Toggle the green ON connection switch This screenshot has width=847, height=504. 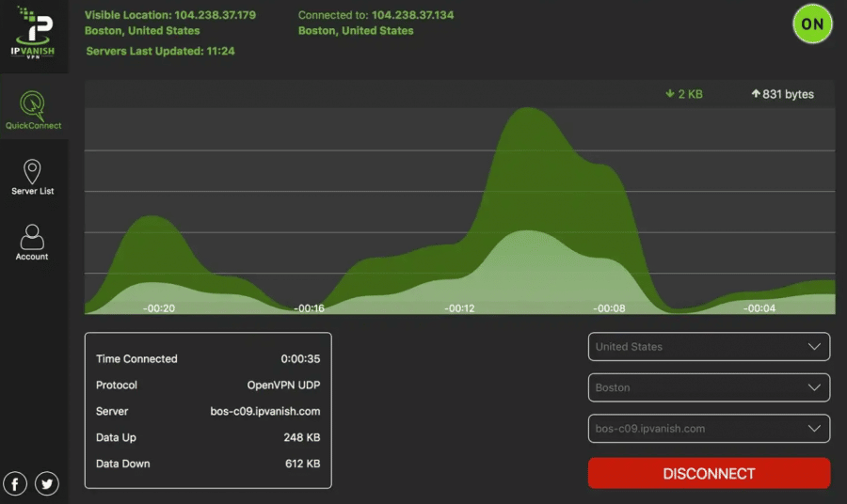click(812, 24)
